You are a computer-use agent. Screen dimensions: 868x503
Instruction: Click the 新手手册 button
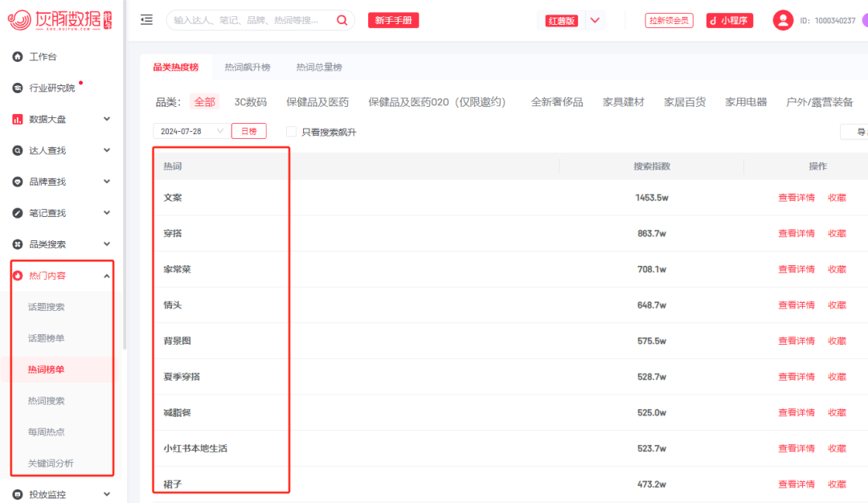393,20
